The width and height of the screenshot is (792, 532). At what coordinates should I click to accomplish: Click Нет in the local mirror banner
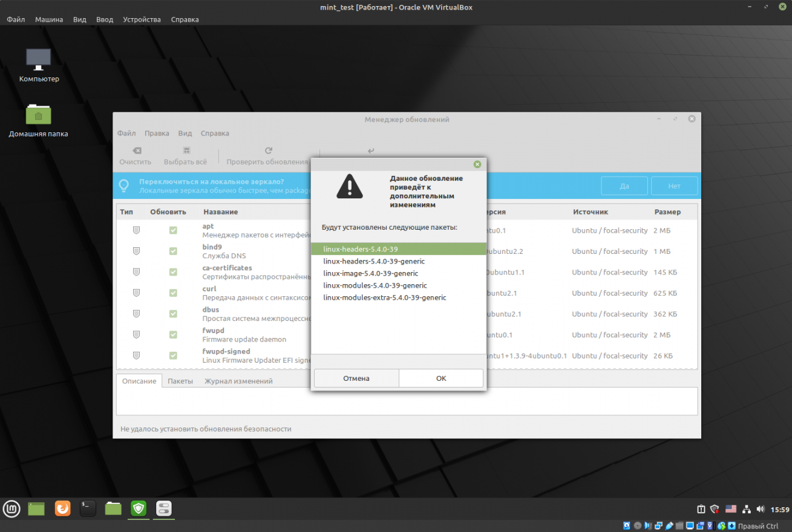point(675,186)
